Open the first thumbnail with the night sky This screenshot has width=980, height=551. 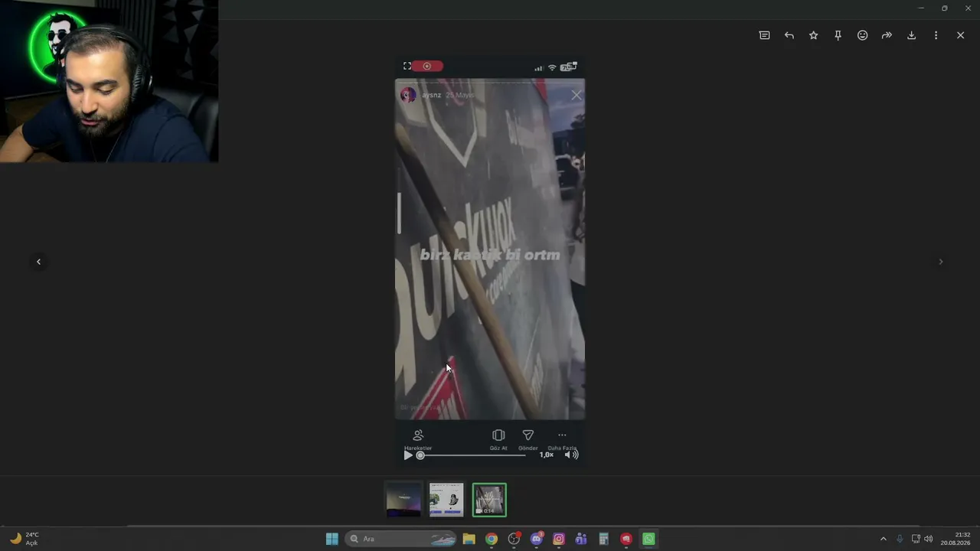pos(403,500)
